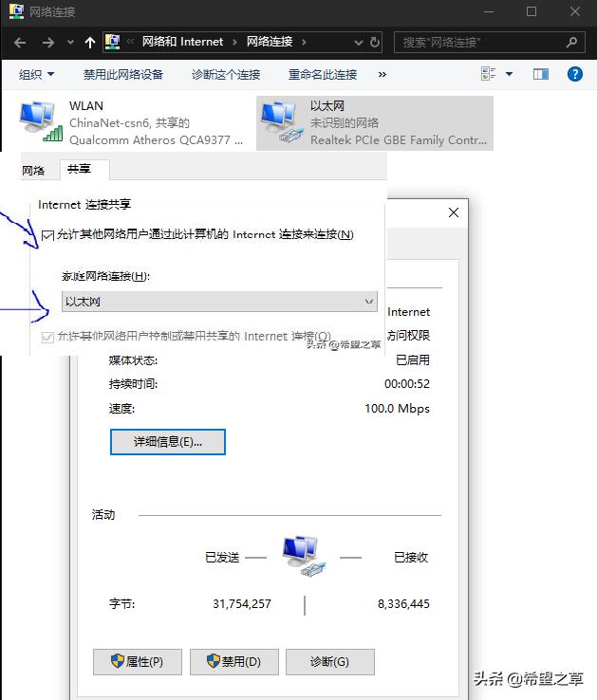Refresh the network connections view

click(375, 43)
